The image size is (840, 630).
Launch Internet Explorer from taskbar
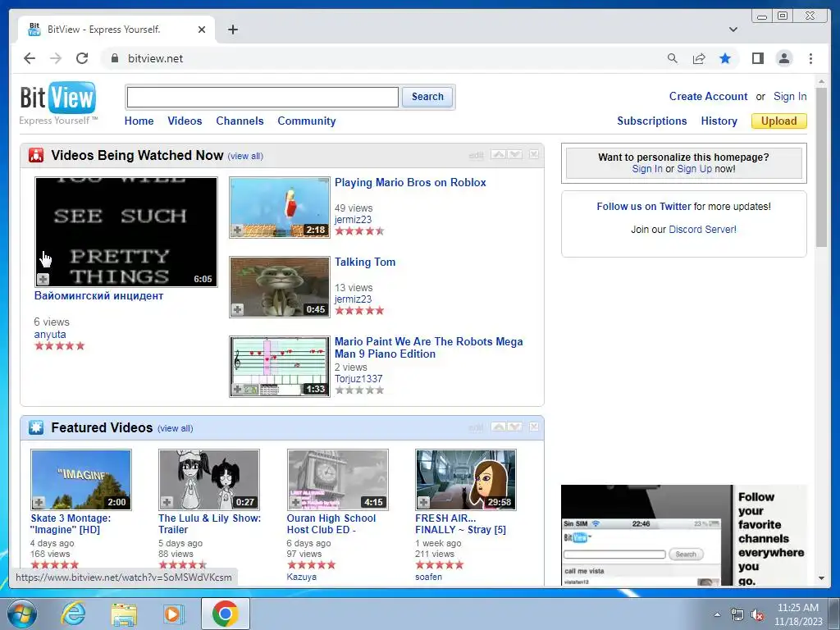pos(73,614)
